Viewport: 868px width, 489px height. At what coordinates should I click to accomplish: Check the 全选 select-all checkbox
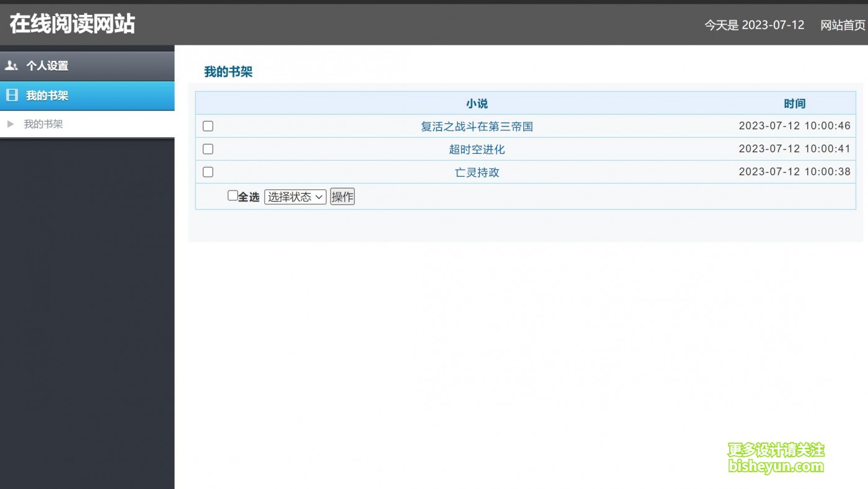(x=232, y=195)
